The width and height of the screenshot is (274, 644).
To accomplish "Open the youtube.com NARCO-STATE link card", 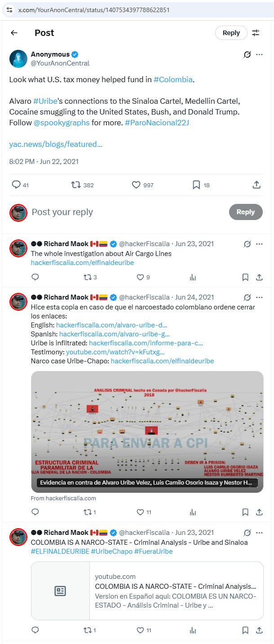I will coord(147,591).
